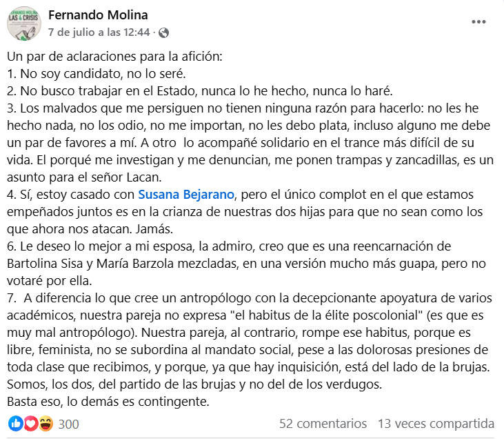This screenshot has width=504, height=439.
Task: Click the red heart Love reaction icon
Action: point(30,423)
